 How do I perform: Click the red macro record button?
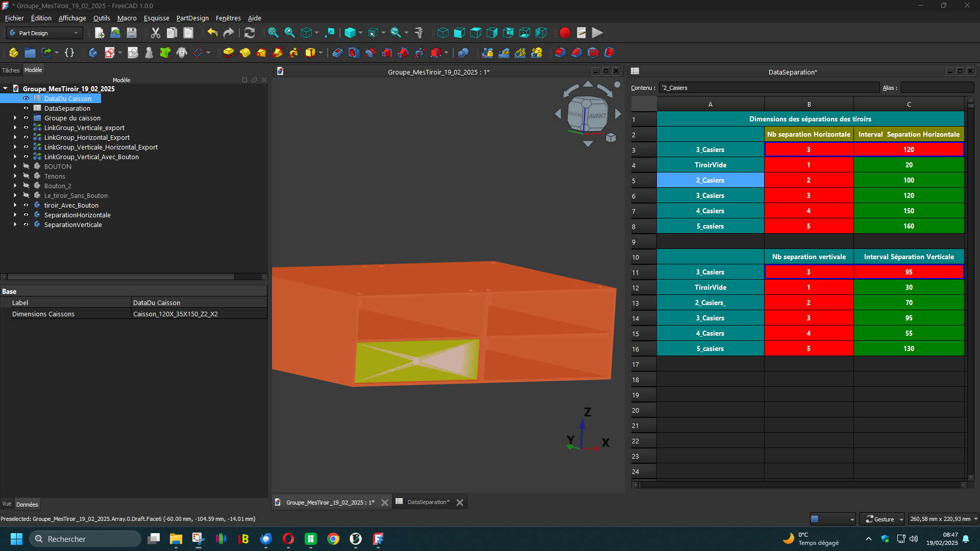coord(565,33)
